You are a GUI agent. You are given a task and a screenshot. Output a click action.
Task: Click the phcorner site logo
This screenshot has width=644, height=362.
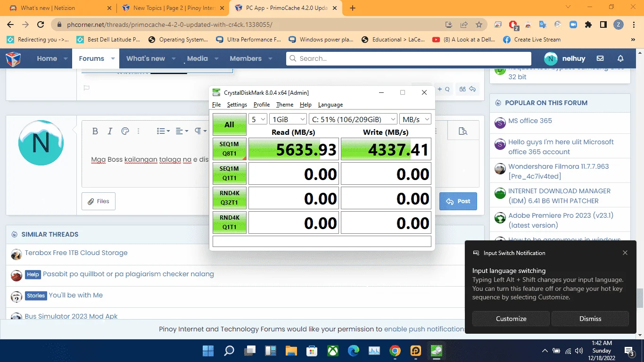pyautogui.click(x=13, y=59)
